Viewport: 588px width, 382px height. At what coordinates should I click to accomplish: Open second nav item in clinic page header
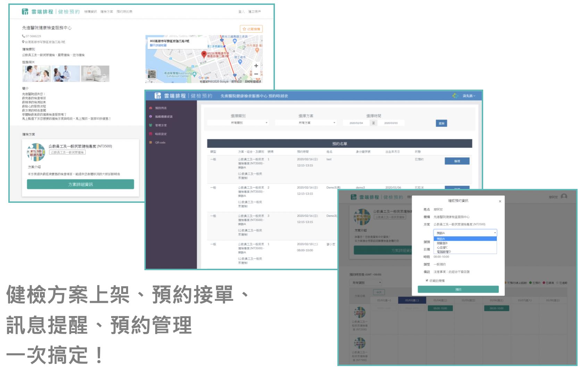coord(107,12)
